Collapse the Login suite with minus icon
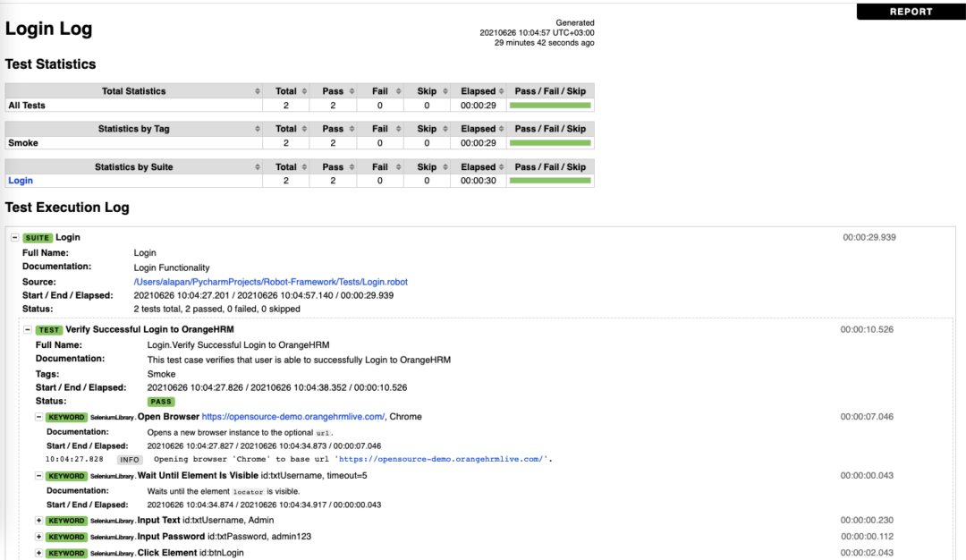The height and width of the screenshot is (560, 966). pos(15,237)
